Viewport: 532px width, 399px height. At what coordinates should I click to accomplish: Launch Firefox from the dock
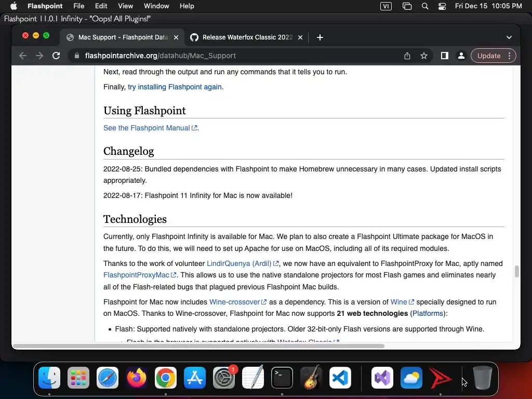pos(137,378)
